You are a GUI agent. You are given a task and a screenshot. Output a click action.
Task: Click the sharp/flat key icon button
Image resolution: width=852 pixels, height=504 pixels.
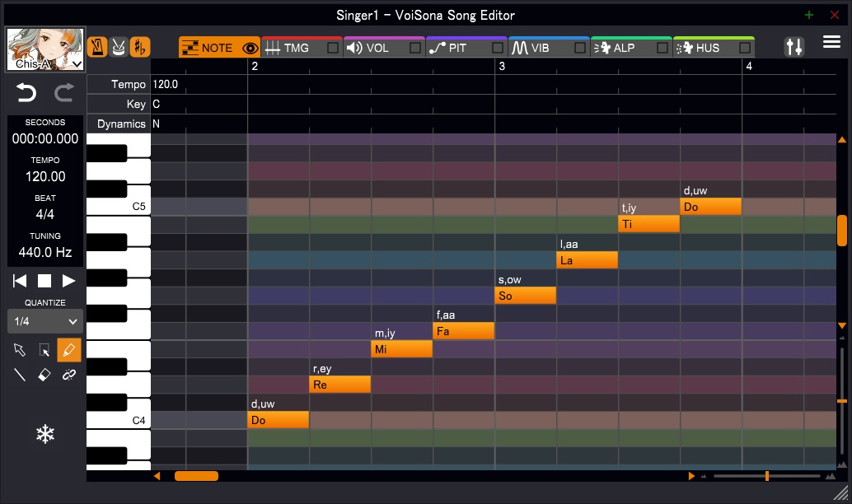coord(139,47)
